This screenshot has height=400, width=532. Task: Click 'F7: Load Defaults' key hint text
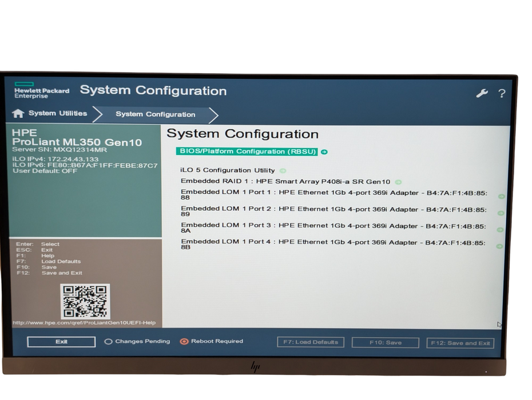click(x=49, y=261)
